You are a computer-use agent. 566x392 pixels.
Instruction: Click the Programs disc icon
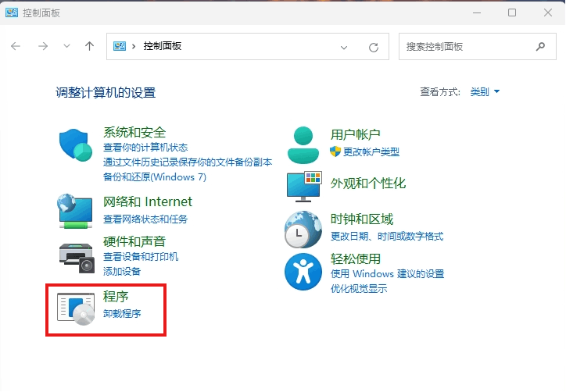point(76,308)
